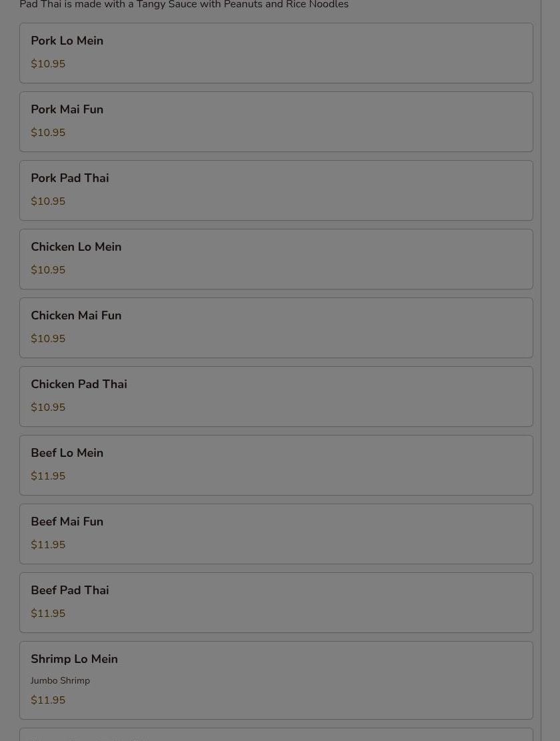
Task: Select the Beef Lo Mein card
Action: click(x=276, y=465)
